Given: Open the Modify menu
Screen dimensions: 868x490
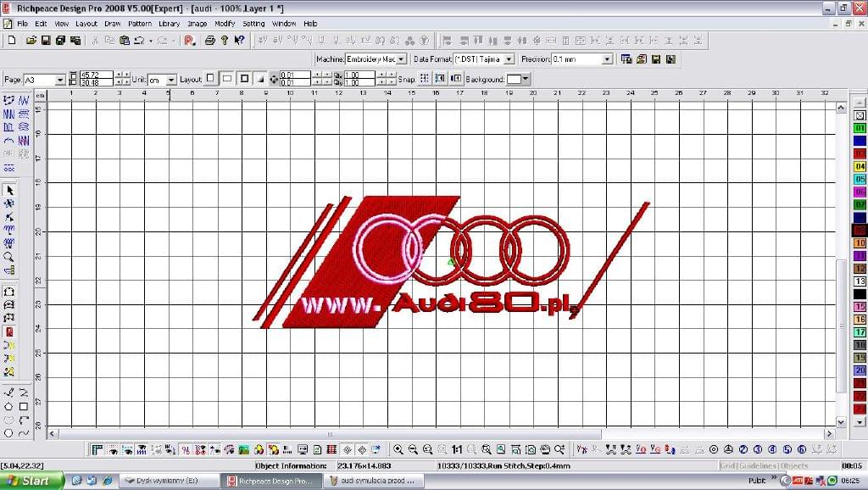Looking at the screenshot, I should click(x=225, y=24).
